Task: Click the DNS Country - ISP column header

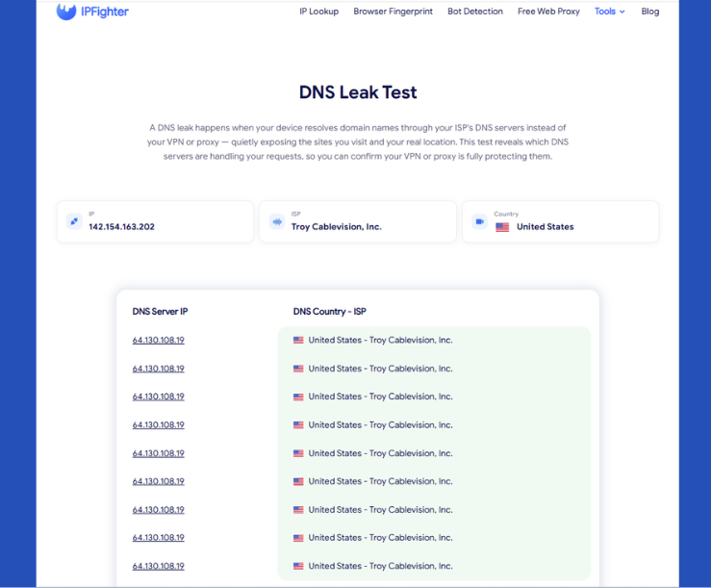Action: [x=330, y=311]
